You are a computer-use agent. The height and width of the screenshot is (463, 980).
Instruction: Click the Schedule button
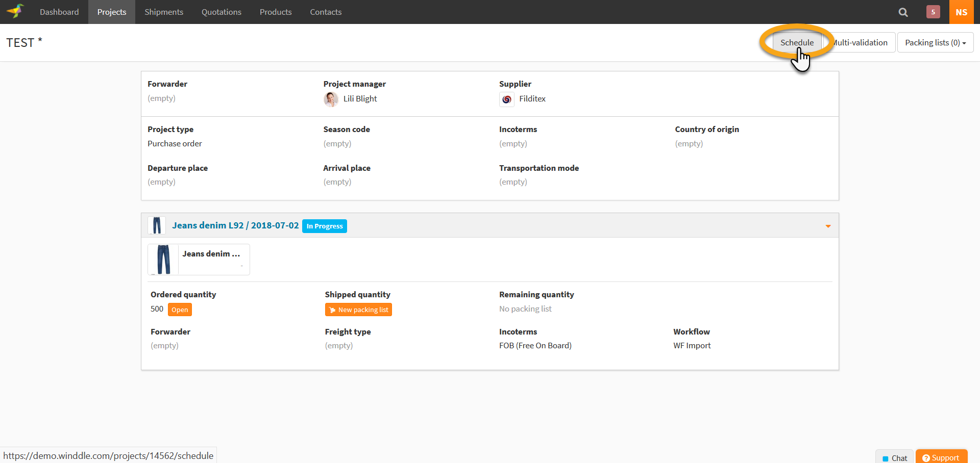pyautogui.click(x=796, y=43)
